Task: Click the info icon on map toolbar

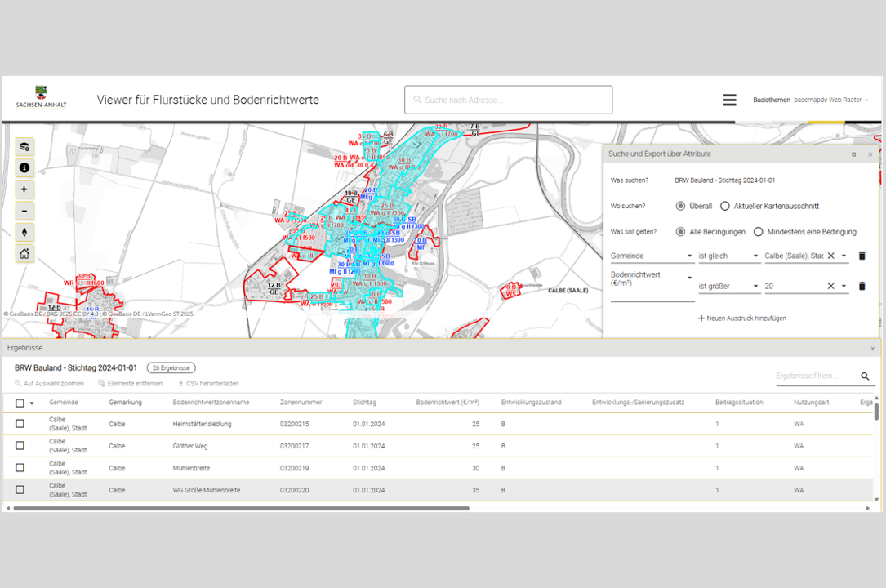Action: click(x=24, y=168)
